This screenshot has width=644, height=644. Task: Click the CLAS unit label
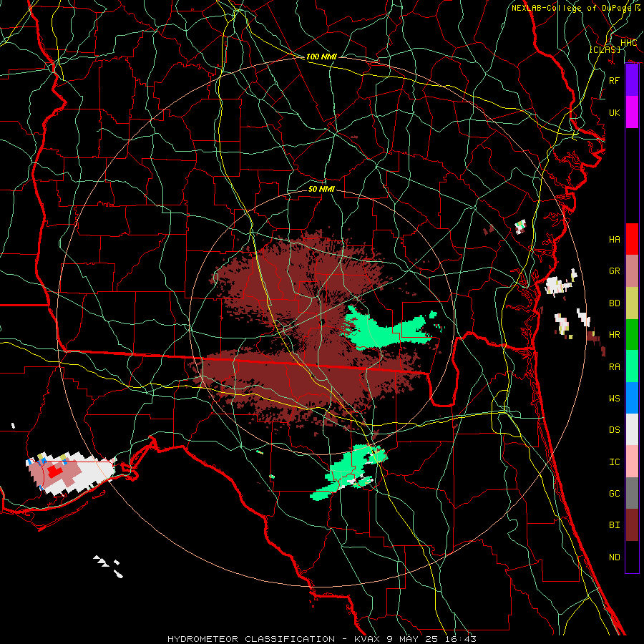tap(605, 49)
